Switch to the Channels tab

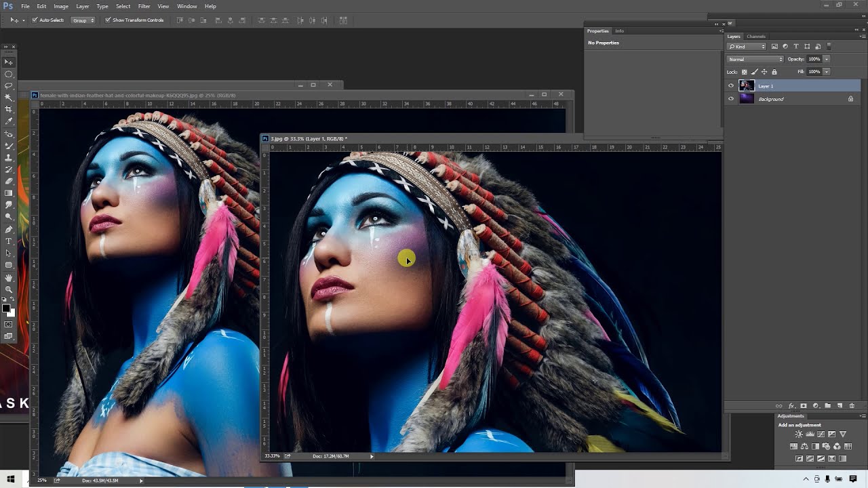click(x=756, y=36)
